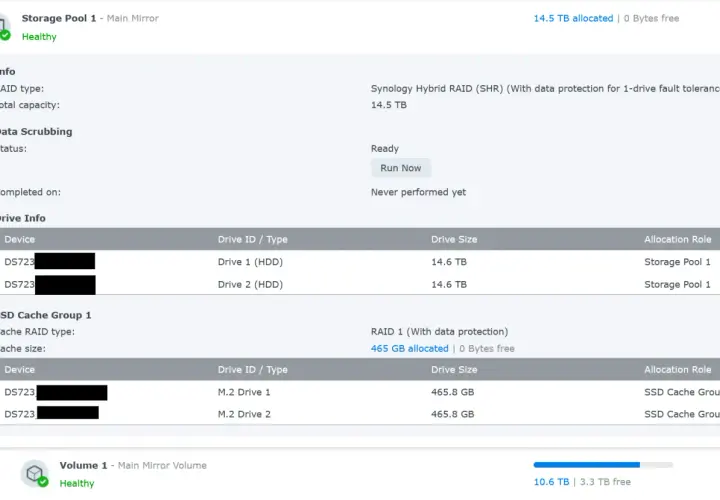Click the Storage Pool 1 title
The width and height of the screenshot is (720, 500).
[59, 18]
